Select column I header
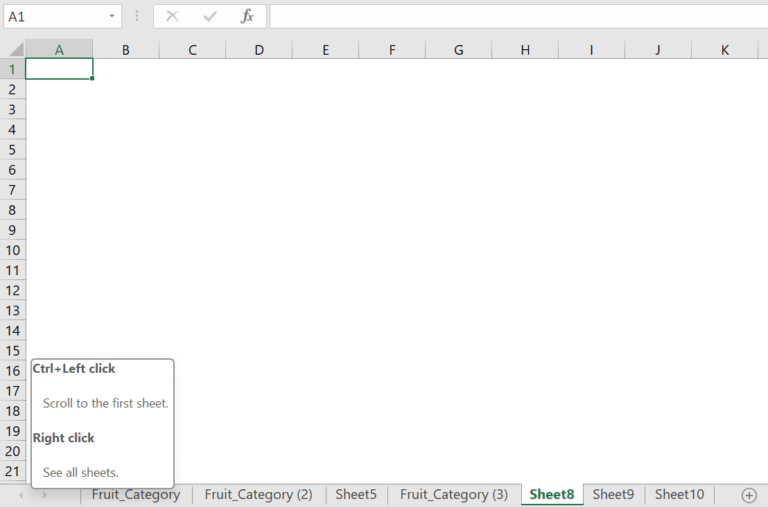This screenshot has width=768, height=508. tap(592, 49)
